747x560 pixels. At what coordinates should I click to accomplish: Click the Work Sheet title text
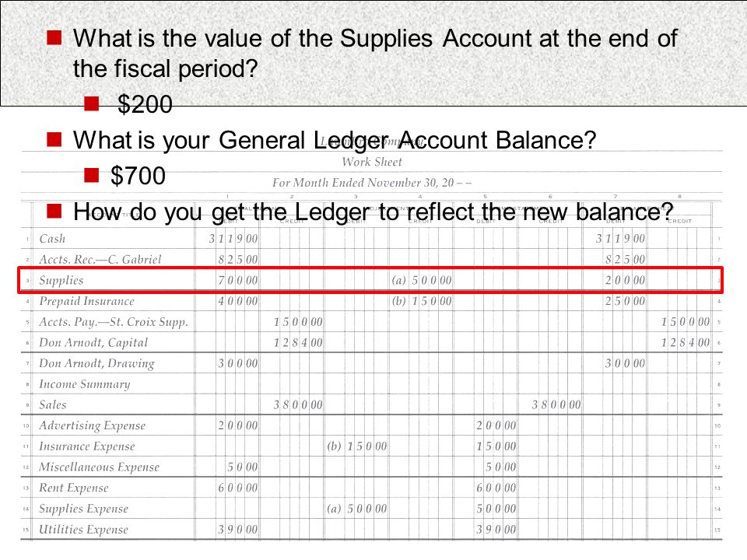coord(372,162)
